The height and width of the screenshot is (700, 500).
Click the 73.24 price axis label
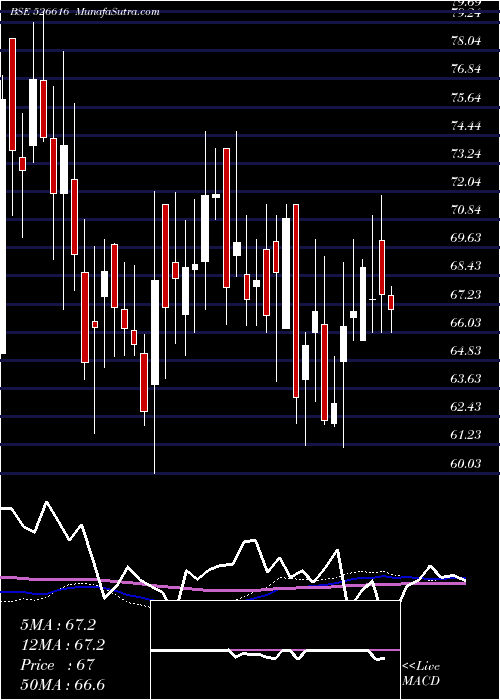click(x=466, y=154)
